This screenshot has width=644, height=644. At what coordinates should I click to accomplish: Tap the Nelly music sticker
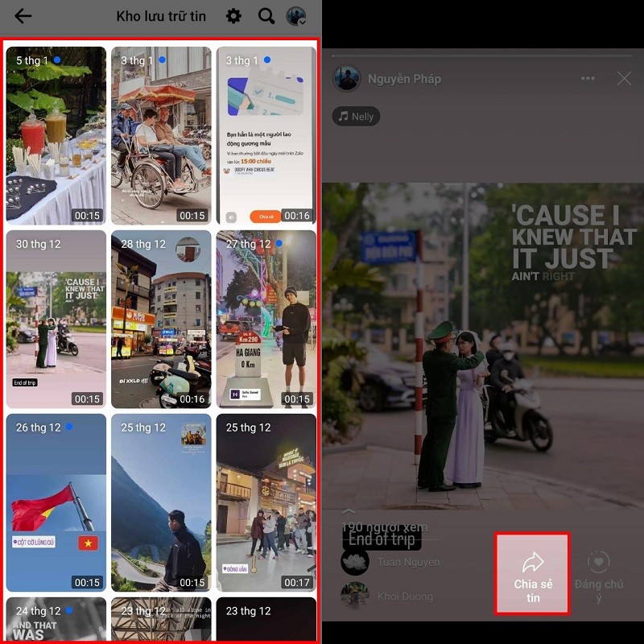(356, 116)
